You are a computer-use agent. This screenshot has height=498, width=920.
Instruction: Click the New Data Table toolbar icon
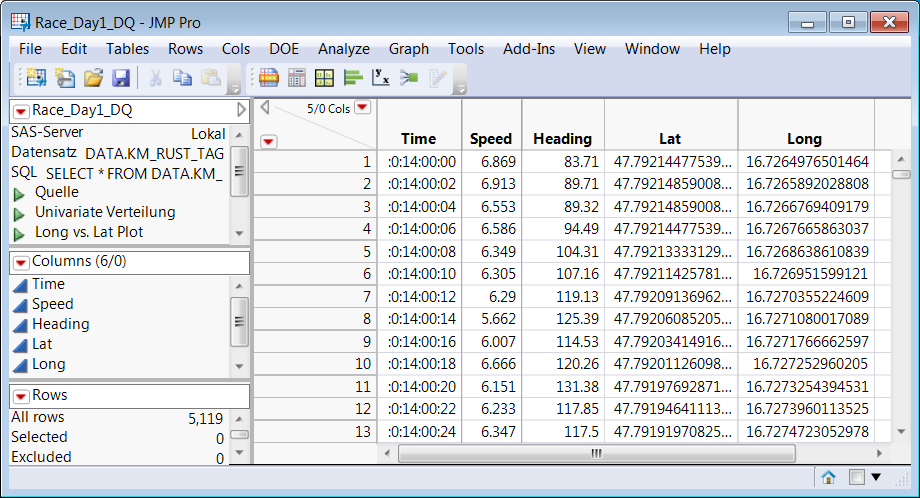tap(37, 77)
